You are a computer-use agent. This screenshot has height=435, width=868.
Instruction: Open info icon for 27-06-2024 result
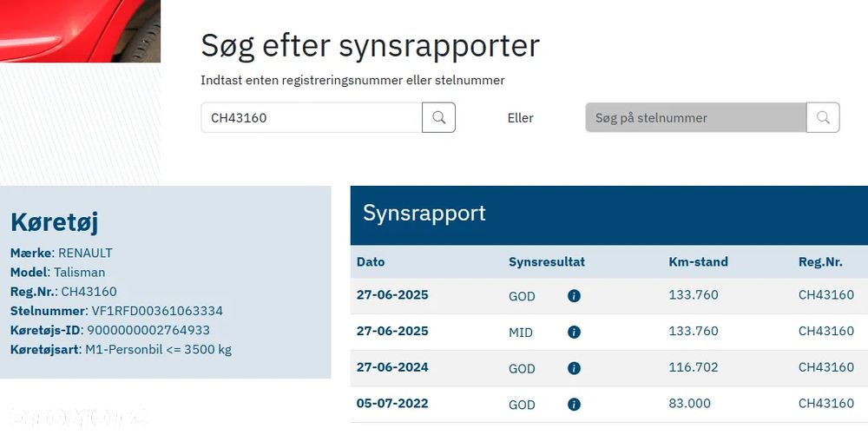(574, 368)
